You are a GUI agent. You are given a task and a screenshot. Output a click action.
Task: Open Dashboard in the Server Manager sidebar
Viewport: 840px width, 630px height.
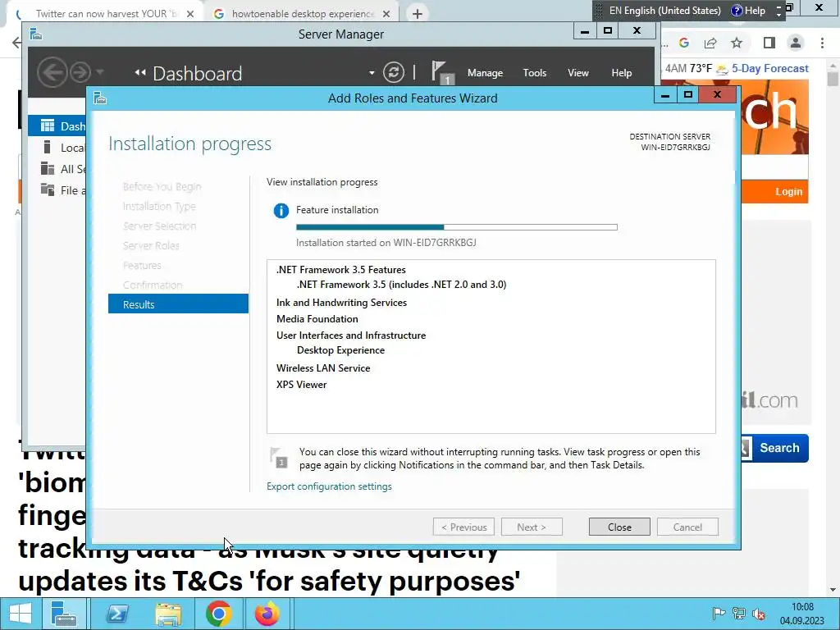58,126
